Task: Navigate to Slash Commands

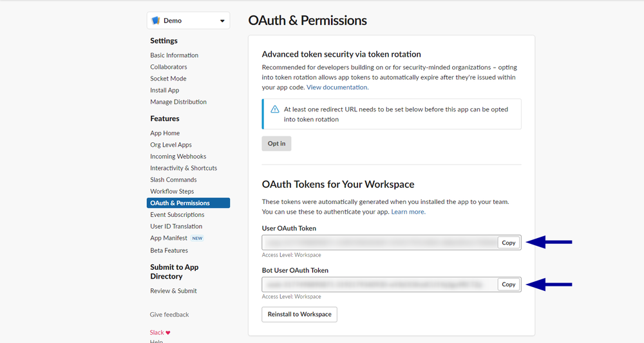Action: click(173, 180)
